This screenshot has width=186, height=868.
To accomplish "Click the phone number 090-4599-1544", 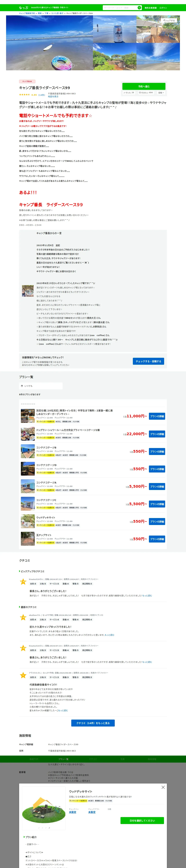I will 30,225.
